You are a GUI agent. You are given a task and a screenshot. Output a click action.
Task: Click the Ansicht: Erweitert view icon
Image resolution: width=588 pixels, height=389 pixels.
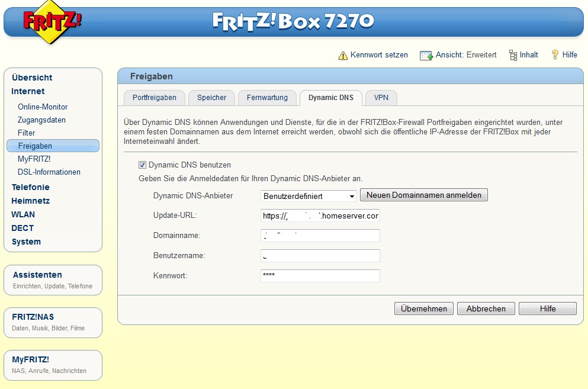pyautogui.click(x=426, y=55)
